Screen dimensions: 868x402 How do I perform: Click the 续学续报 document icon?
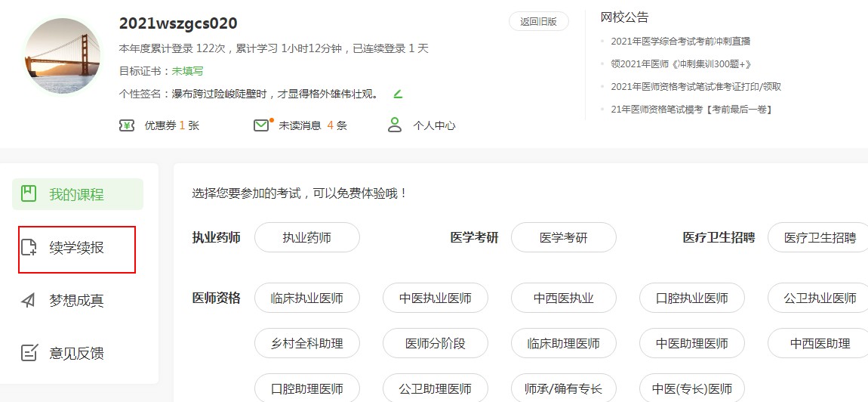[x=29, y=247]
